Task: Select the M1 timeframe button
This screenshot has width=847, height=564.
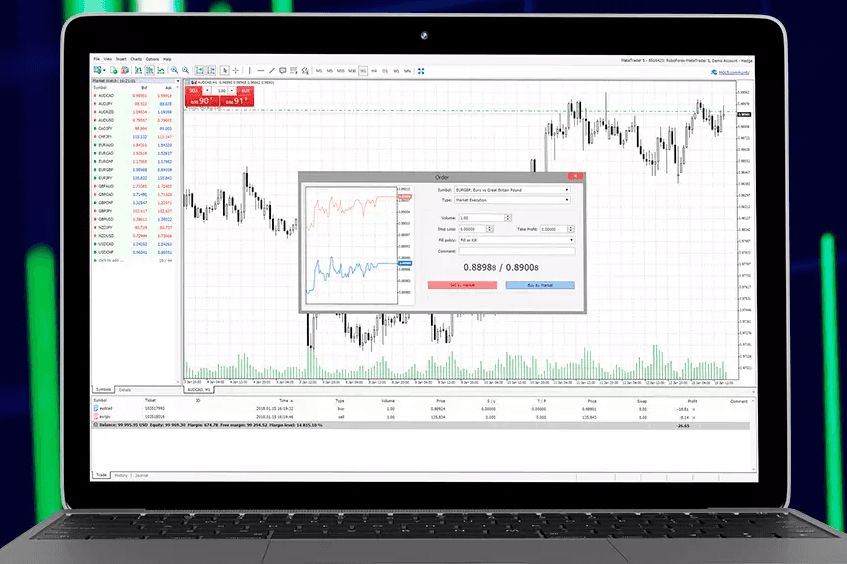Action: coord(319,71)
